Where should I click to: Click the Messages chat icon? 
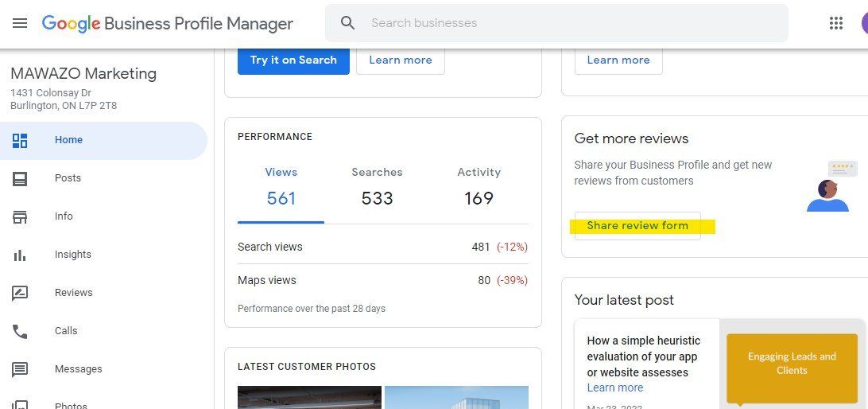[20, 370]
